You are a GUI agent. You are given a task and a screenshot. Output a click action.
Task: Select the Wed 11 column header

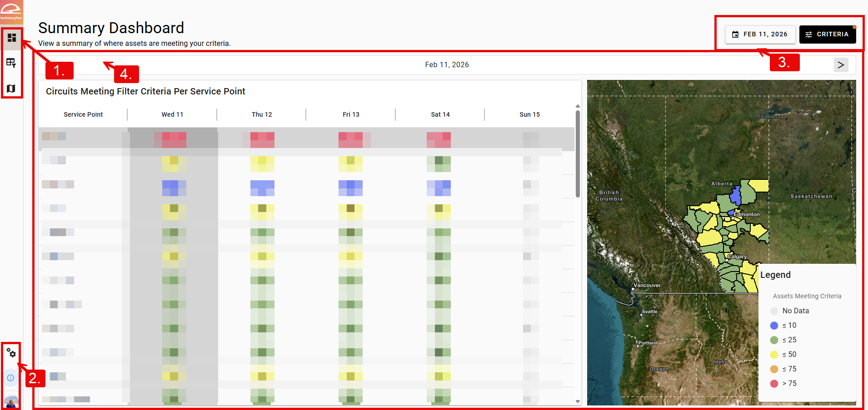click(172, 114)
